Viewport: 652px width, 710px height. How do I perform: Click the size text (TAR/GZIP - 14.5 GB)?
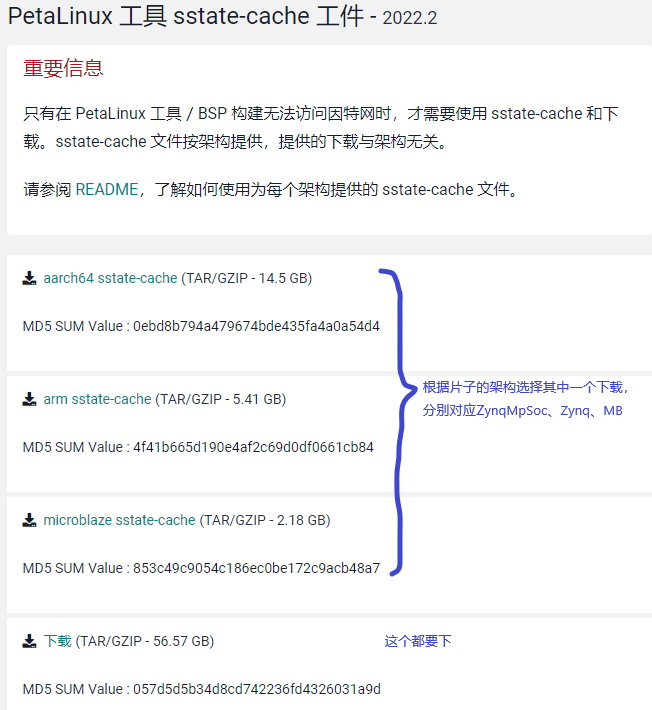247,278
